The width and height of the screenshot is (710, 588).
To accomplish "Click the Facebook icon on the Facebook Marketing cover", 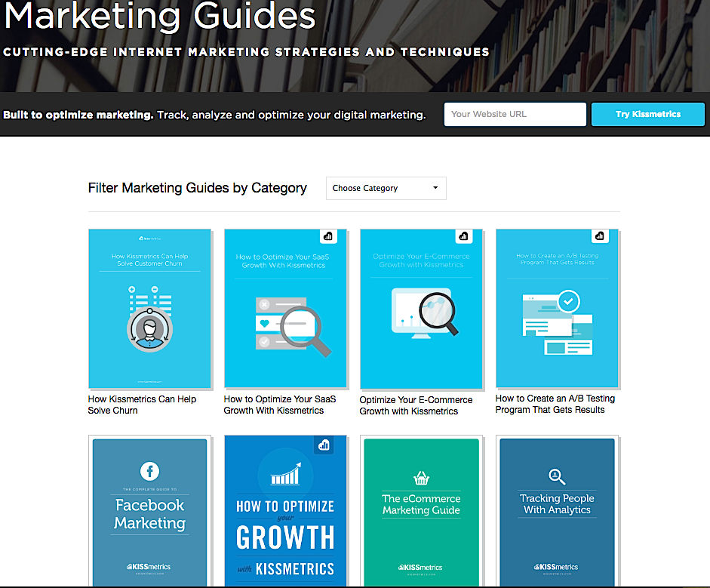I will pos(149,472).
